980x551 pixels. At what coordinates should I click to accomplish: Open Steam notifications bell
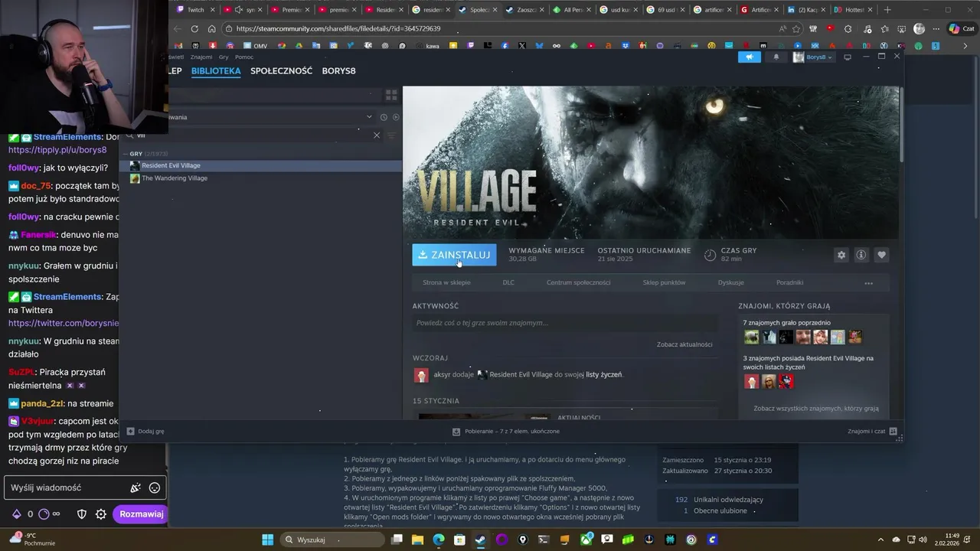click(776, 57)
